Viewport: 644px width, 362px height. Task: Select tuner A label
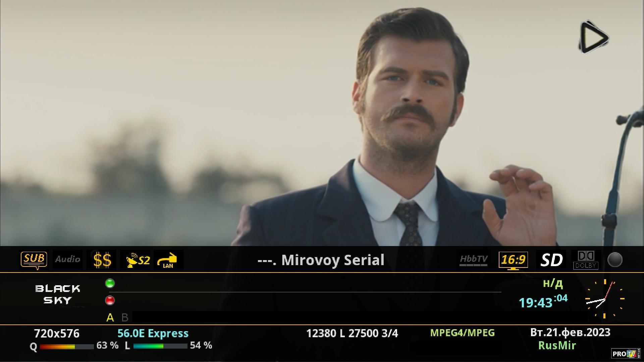point(110,317)
